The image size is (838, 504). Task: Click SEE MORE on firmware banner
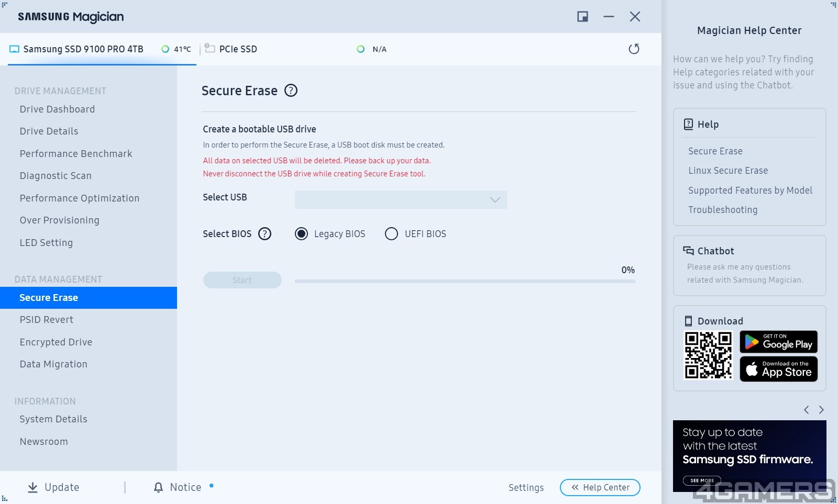tap(702, 480)
